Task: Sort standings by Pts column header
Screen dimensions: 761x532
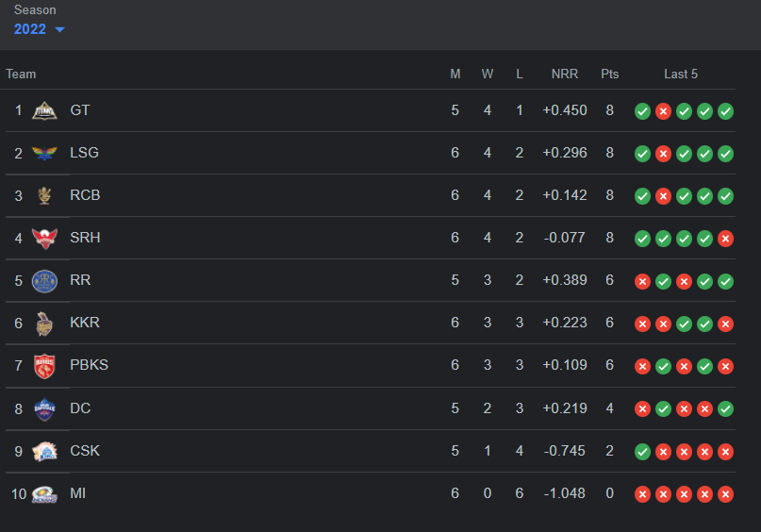Action: (610, 74)
